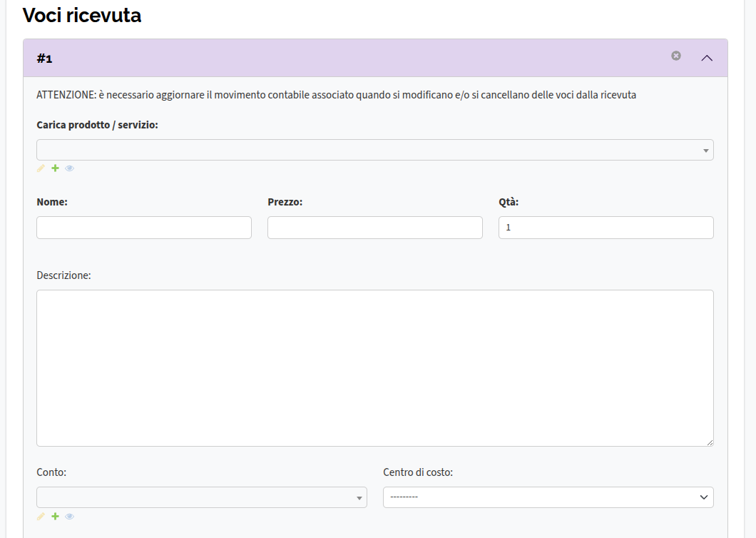Focus the Nome input field
Screen dimensions: 756x538
click(144, 228)
